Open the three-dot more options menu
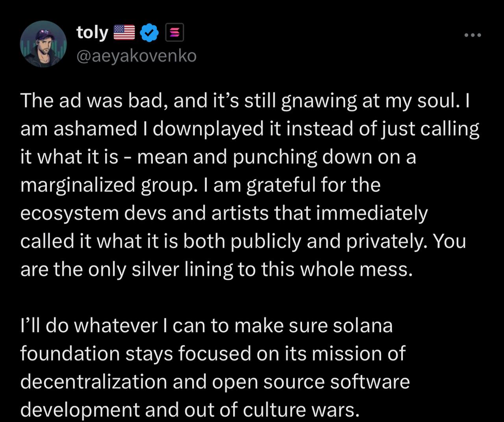This screenshot has height=422, width=504. pos(472,35)
